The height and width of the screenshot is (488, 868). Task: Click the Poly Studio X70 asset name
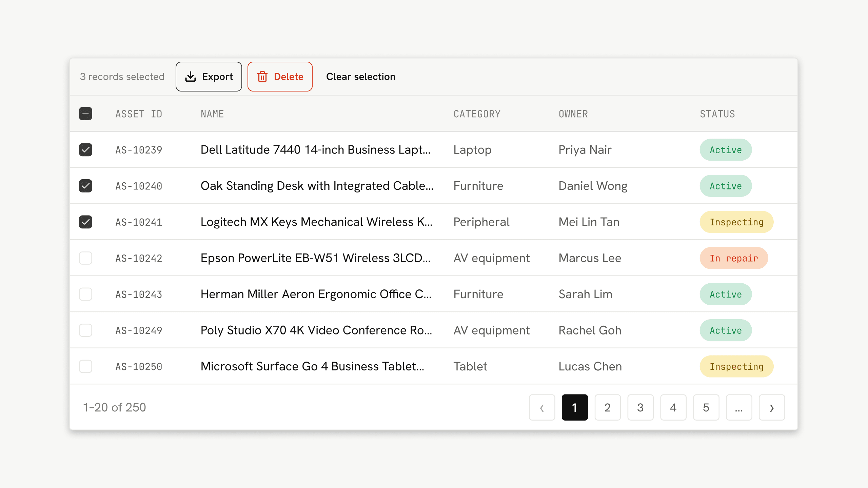317,330
